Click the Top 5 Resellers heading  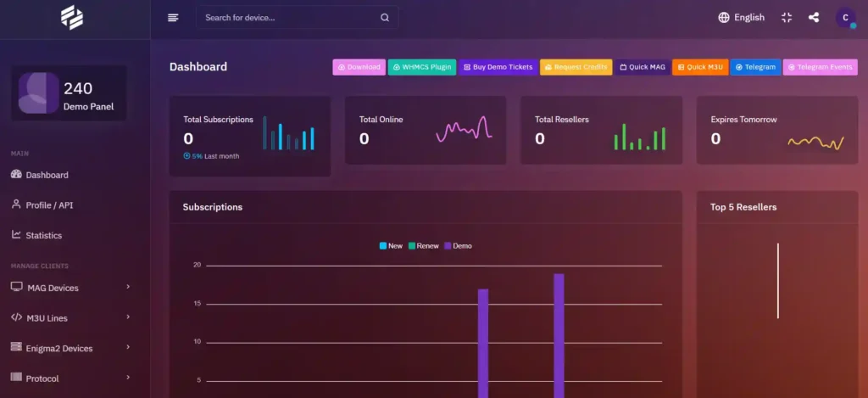coord(743,207)
